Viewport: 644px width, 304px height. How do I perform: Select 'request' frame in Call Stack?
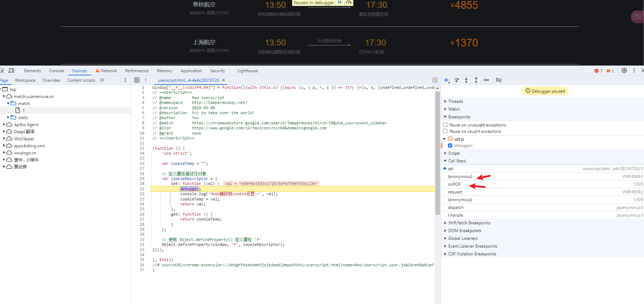tap(542, 192)
